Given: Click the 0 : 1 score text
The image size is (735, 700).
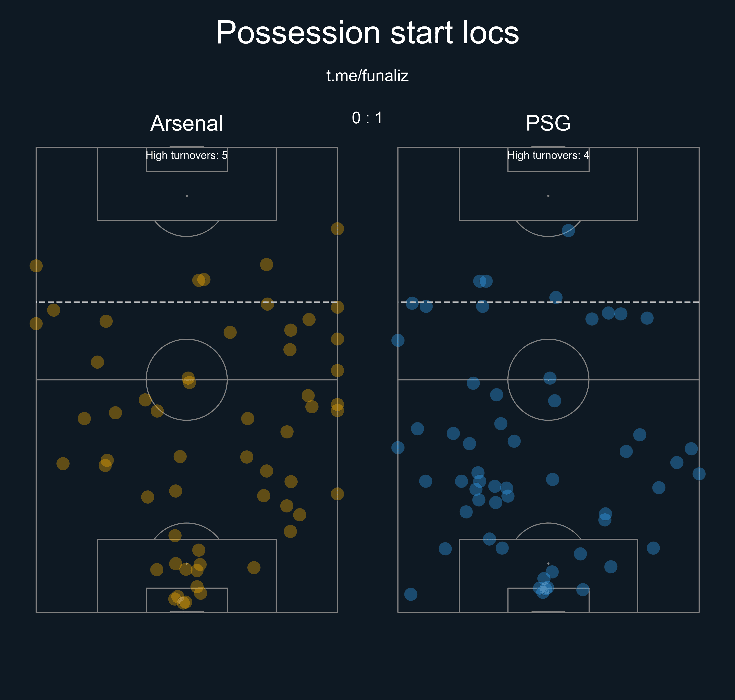Looking at the screenshot, I should (x=367, y=118).
